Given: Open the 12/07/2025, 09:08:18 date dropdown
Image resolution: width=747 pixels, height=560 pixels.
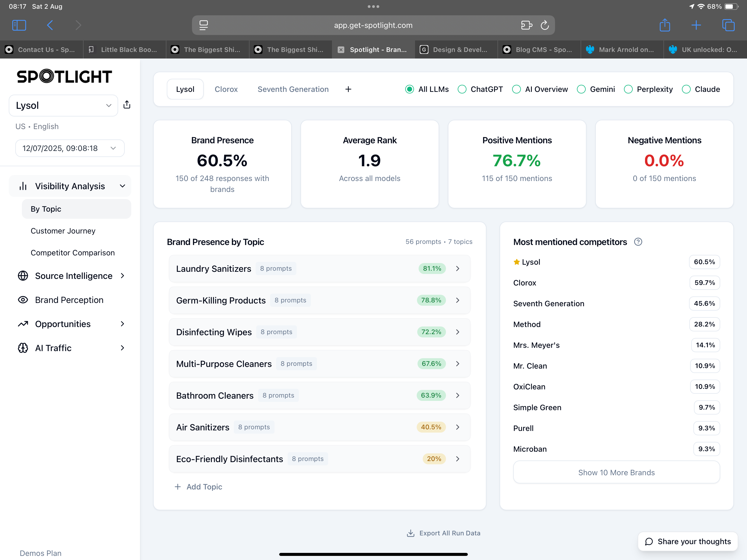Looking at the screenshot, I should click(70, 148).
